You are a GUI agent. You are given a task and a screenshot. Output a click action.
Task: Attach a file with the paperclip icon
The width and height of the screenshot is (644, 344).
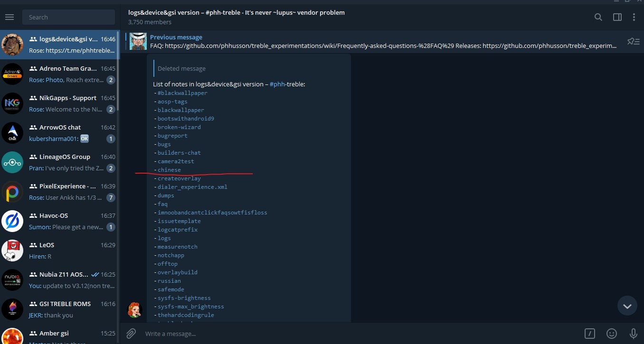click(131, 334)
